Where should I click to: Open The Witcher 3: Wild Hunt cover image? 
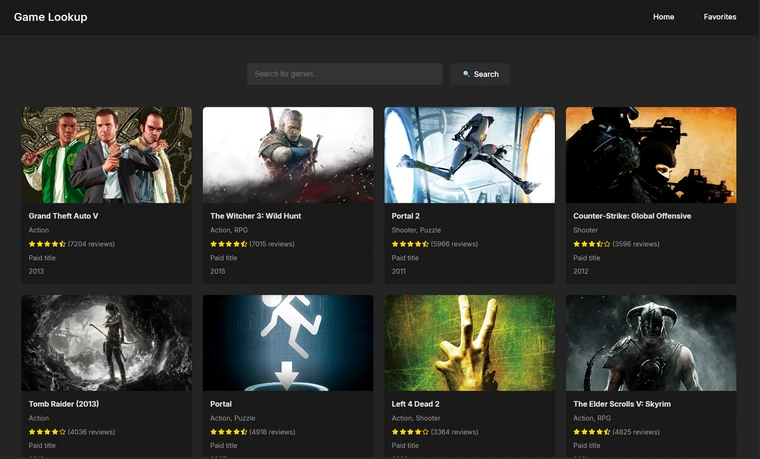(x=288, y=155)
